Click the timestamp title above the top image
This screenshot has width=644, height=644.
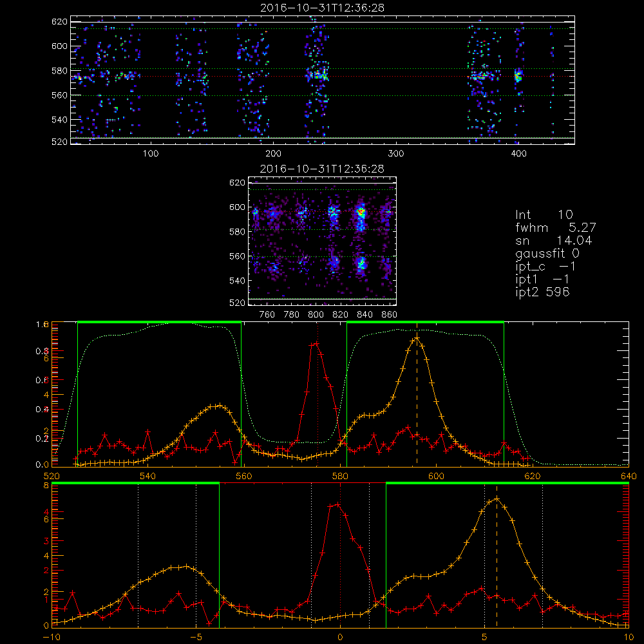323,8
